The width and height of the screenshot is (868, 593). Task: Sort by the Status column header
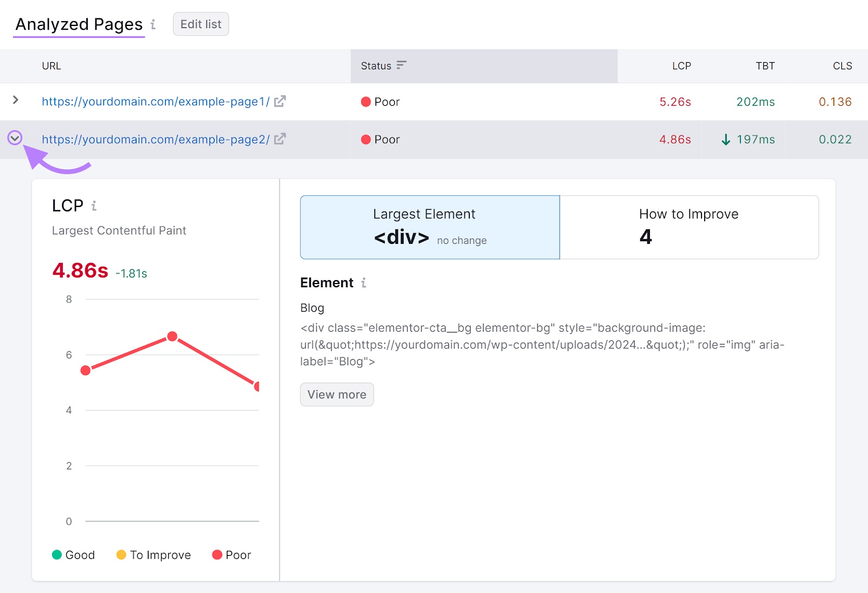484,66
